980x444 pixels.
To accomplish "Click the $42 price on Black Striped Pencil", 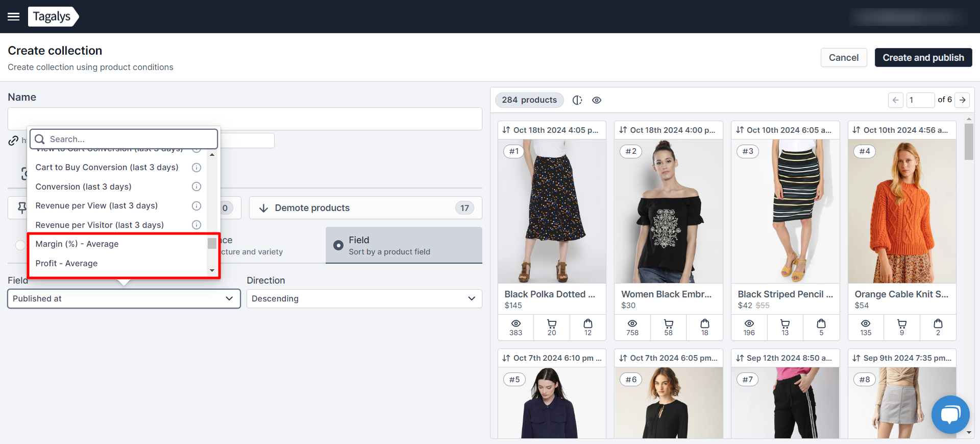I will pos(745,306).
